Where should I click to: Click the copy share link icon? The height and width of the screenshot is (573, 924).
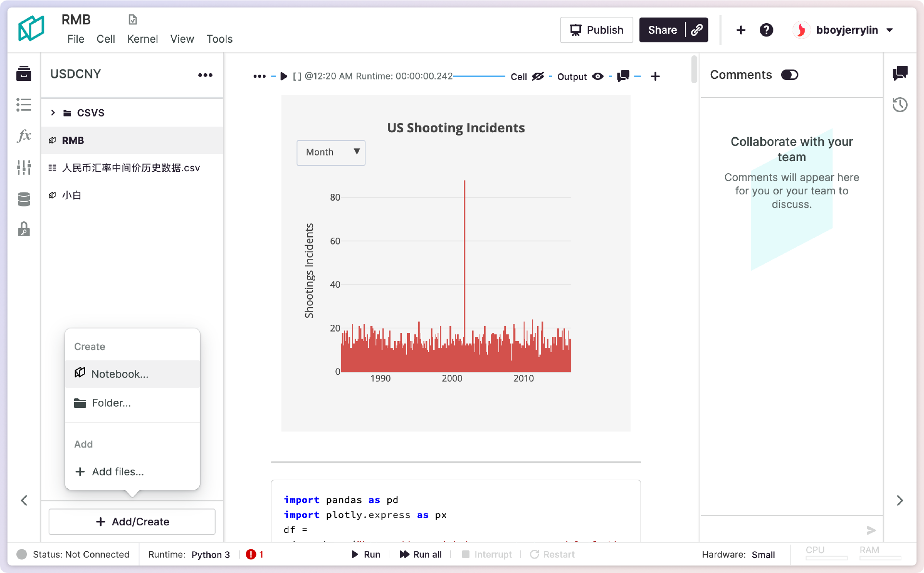[697, 30]
